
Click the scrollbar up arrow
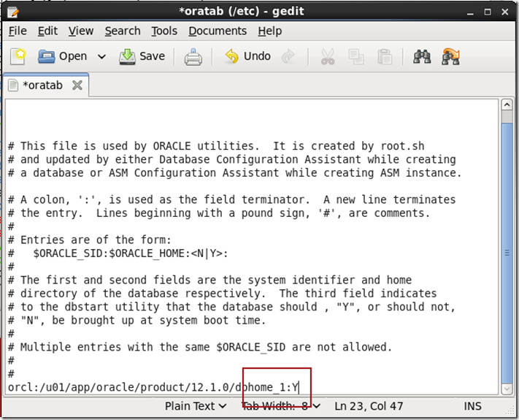coord(507,105)
